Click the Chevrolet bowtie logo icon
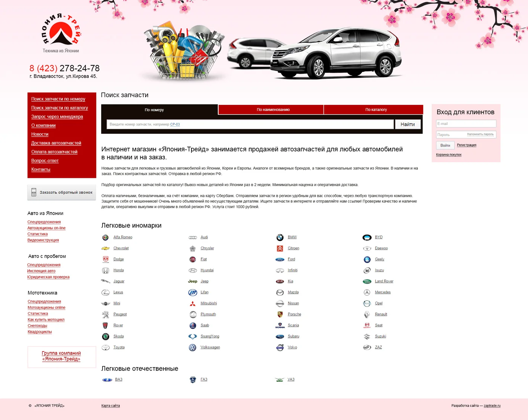 pyautogui.click(x=106, y=248)
